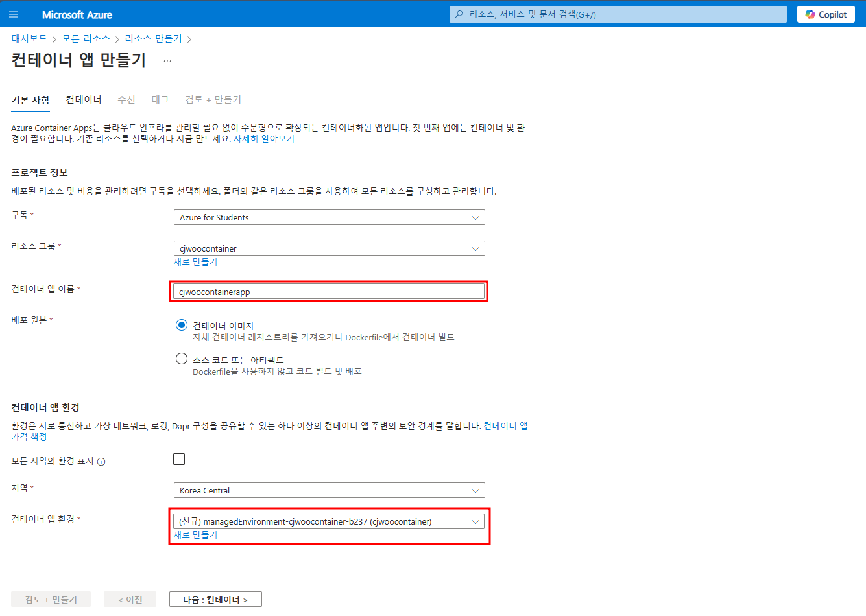866x616 pixels.
Task: Click info icon next to 모든 지역의 환경 표시
Action: tap(101, 462)
